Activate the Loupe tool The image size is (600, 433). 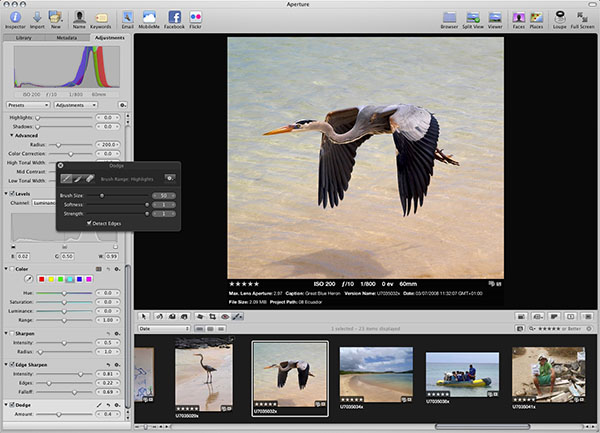(560, 16)
